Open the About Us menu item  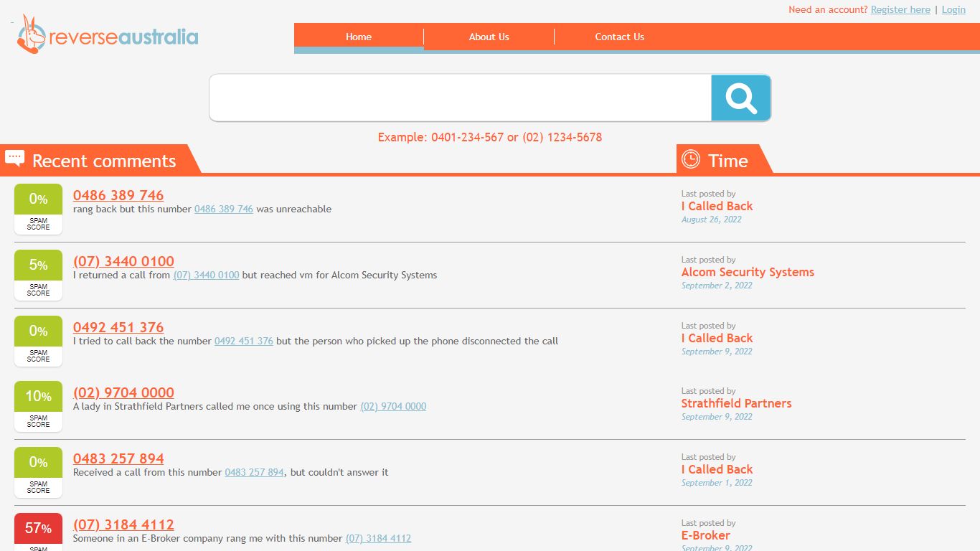tap(489, 37)
